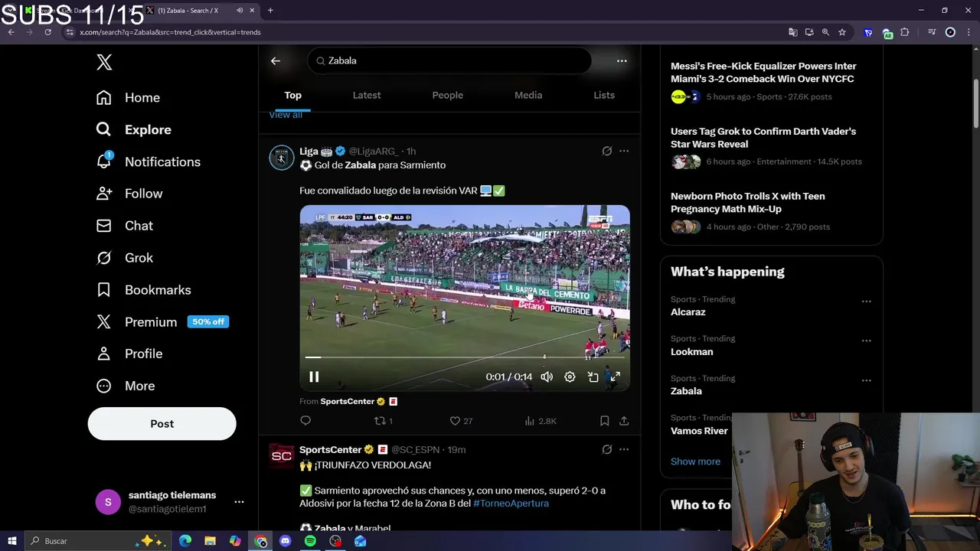Screen dimensions: 980x551
Task: Seek on the video progress bar
Action: tap(465, 357)
